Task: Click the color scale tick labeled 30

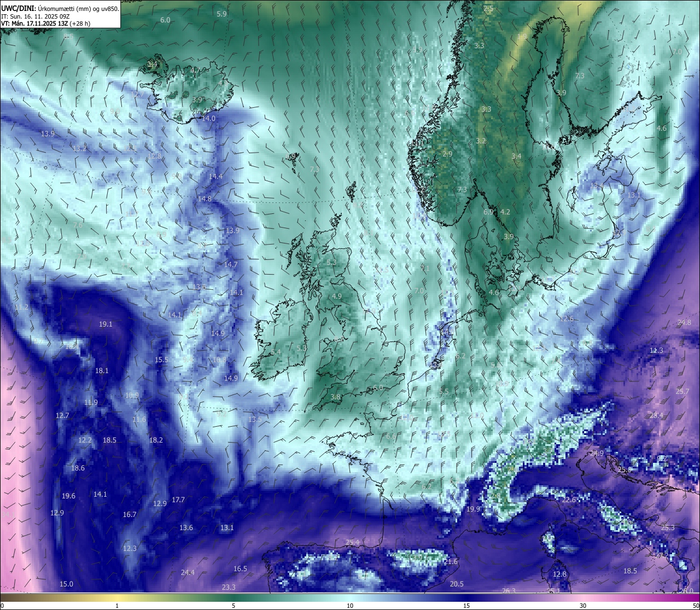Action: coord(583,606)
